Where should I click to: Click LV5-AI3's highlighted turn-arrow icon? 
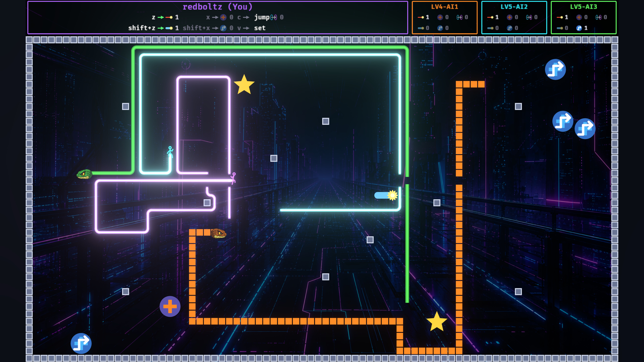click(x=579, y=28)
